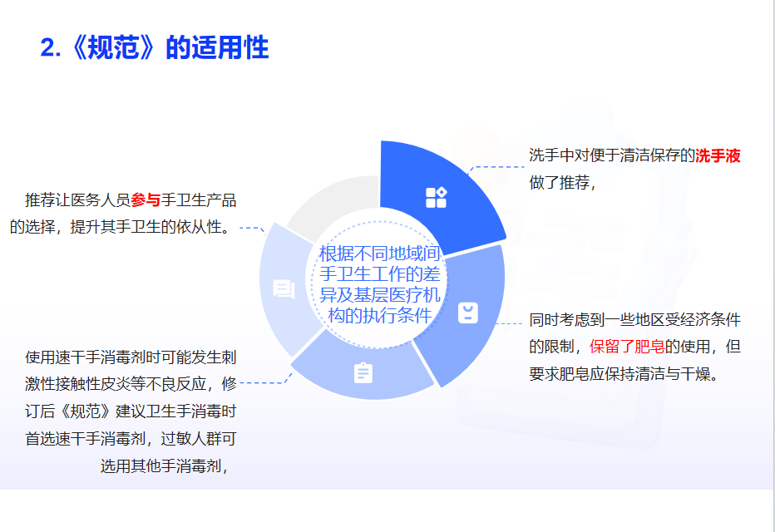Click the line 首选速干手消毒剂，过敏人群可
This screenshot has height=532, width=775.
tap(131, 438)
